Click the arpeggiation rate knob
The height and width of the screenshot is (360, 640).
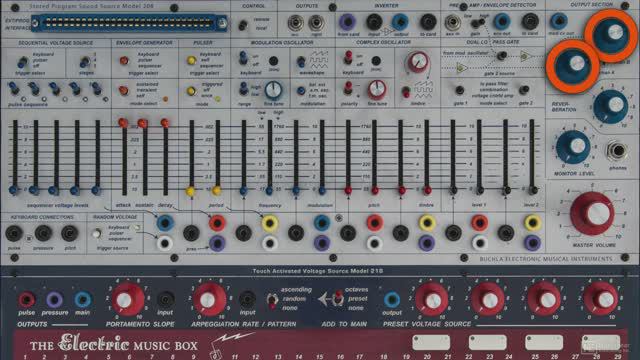pyautogui.click(x=210, y=300)
